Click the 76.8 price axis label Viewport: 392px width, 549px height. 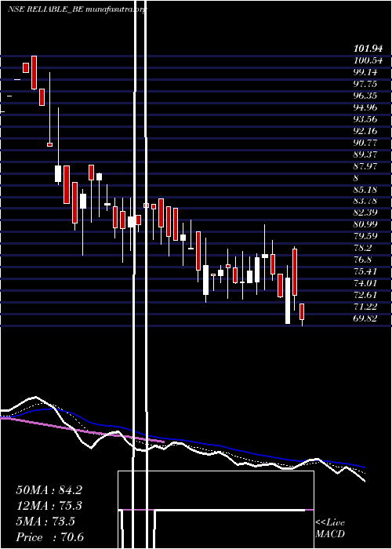(362, 260)
